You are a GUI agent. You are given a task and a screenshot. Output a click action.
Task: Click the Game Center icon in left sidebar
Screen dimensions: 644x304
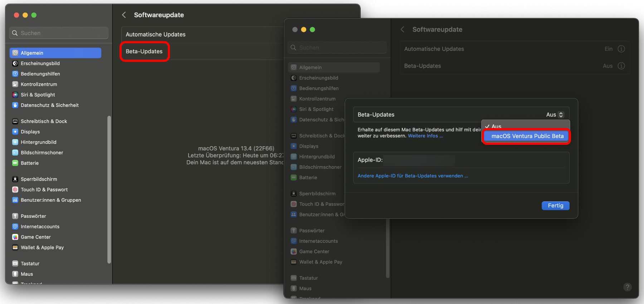click(x=15, y=237)
